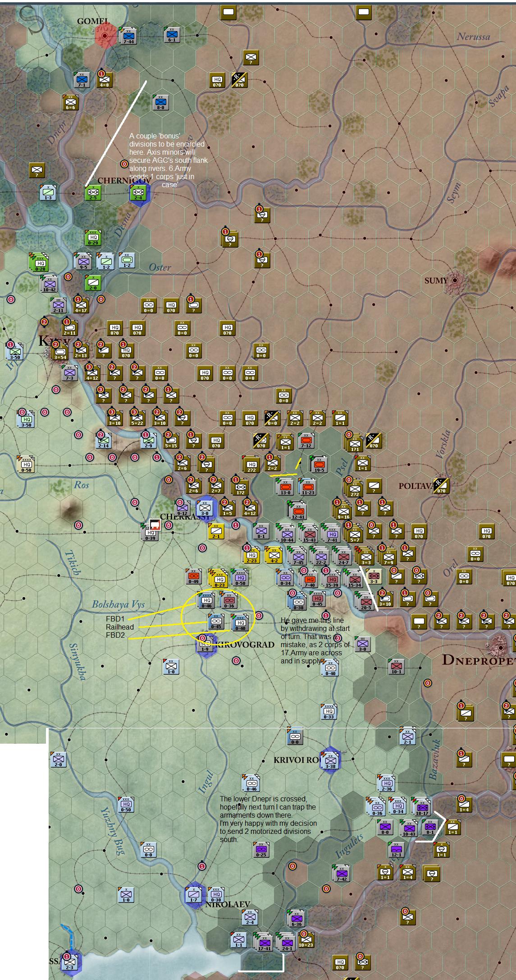The height and width of the screenshot is (980, 516).
Task: Select the HQ 0-46 army counter
Action: click(x=206, y=600)
